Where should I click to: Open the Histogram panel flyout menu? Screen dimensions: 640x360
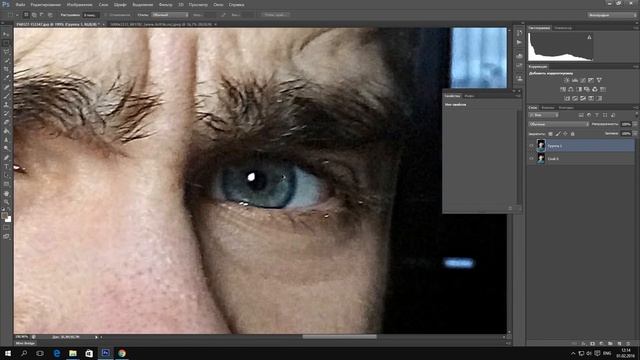[636, 28]
